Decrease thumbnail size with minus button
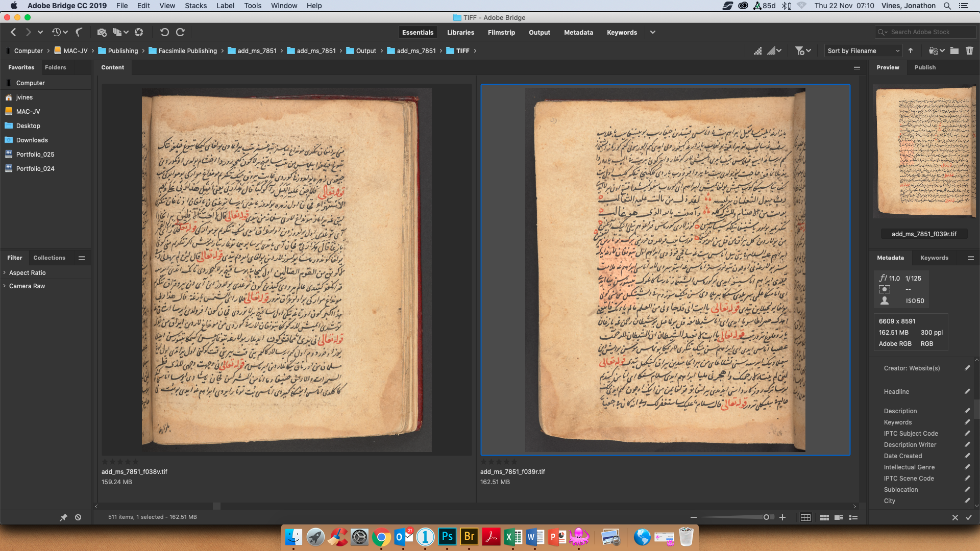980x551 pixels. click(693, 517)
